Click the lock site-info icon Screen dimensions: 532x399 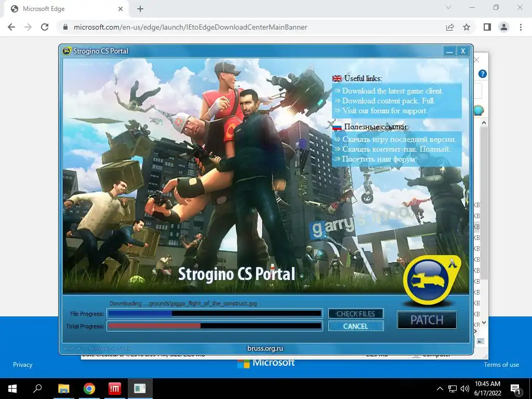coord(65,27)
